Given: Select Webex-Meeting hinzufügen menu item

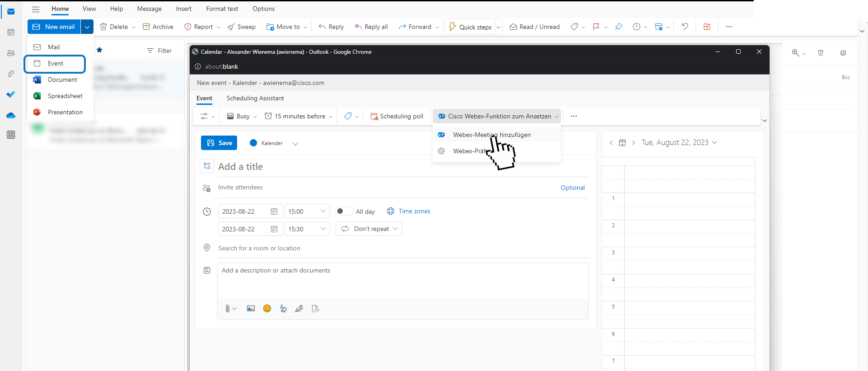Looking at the screenshot, I should point(497,135).
